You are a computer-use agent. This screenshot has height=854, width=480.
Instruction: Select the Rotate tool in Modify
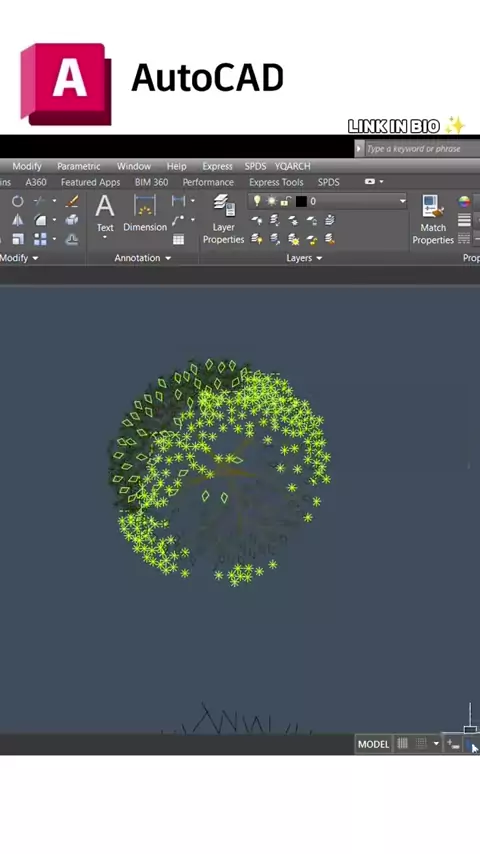[x=17, y=202]
